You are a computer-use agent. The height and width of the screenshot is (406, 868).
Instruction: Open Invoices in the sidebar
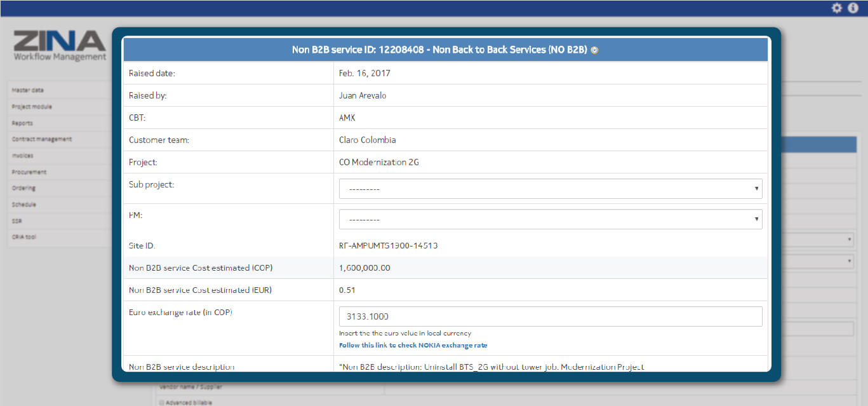click(22, 156)
